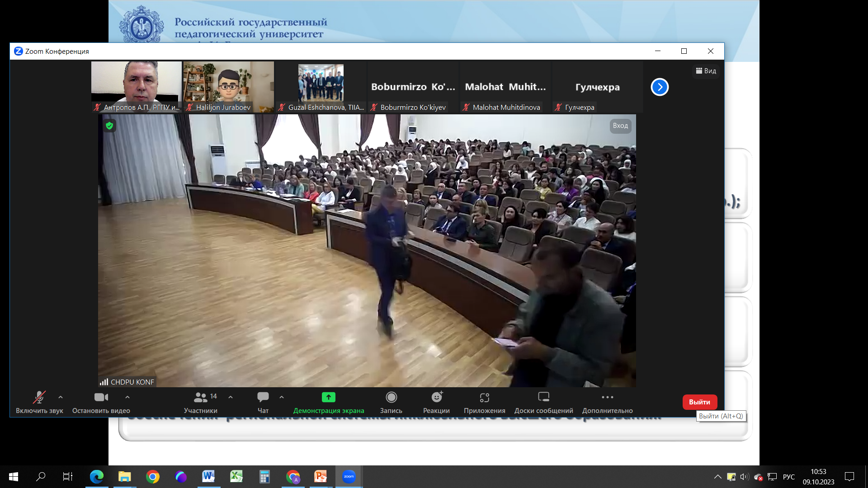Select Haliljon Juraboev video thumbnail
The height and width of the screenshot is (488, 868).
click(229, 87)
